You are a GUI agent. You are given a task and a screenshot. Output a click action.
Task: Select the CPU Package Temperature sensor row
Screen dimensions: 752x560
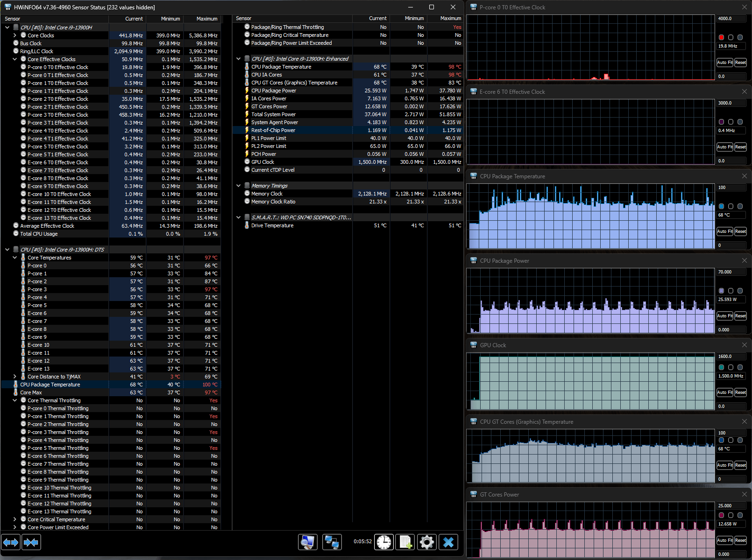point(50,385)
